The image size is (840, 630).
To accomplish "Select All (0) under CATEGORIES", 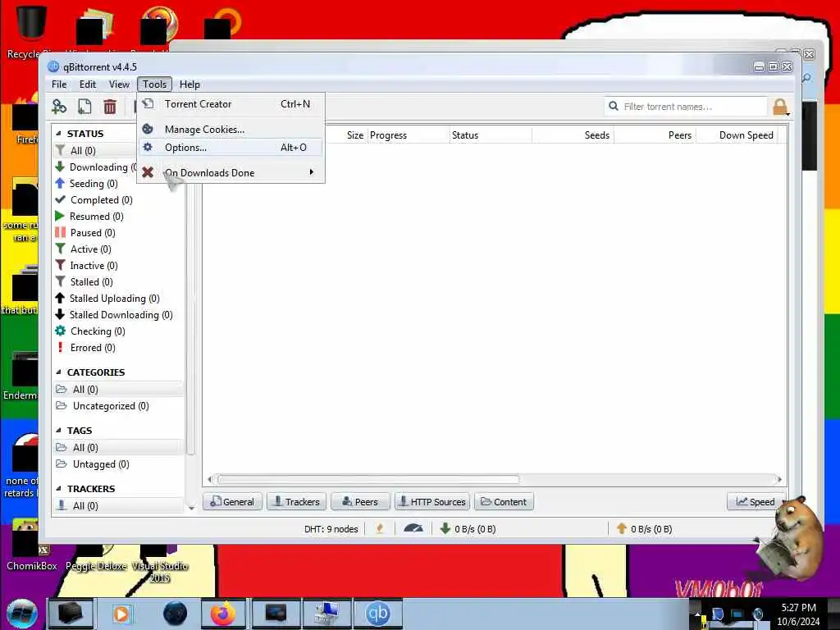I will click(x=118, y=390).
